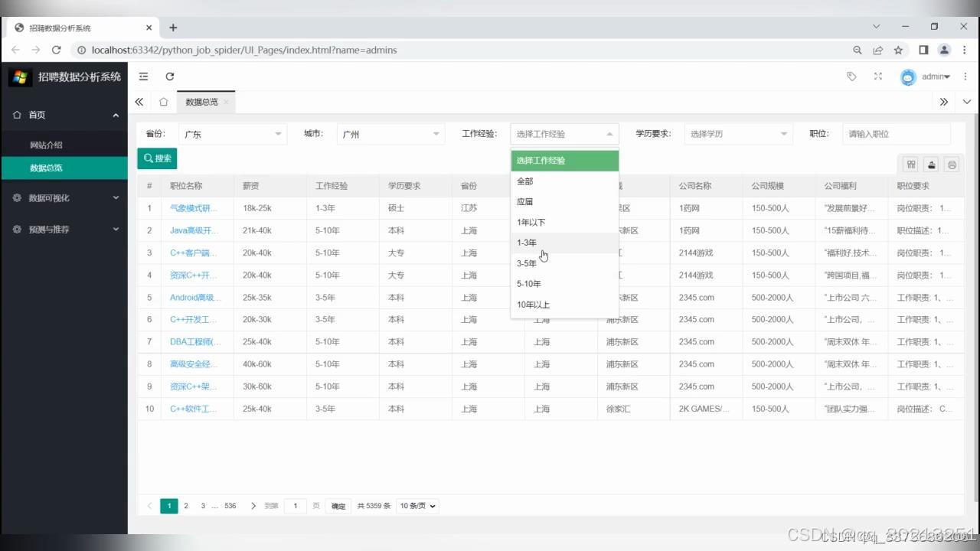The image size is (980, 551).
Task: Open the 学历要求 education dropdown
Action: pyautogui.click(x=737, y=133)
